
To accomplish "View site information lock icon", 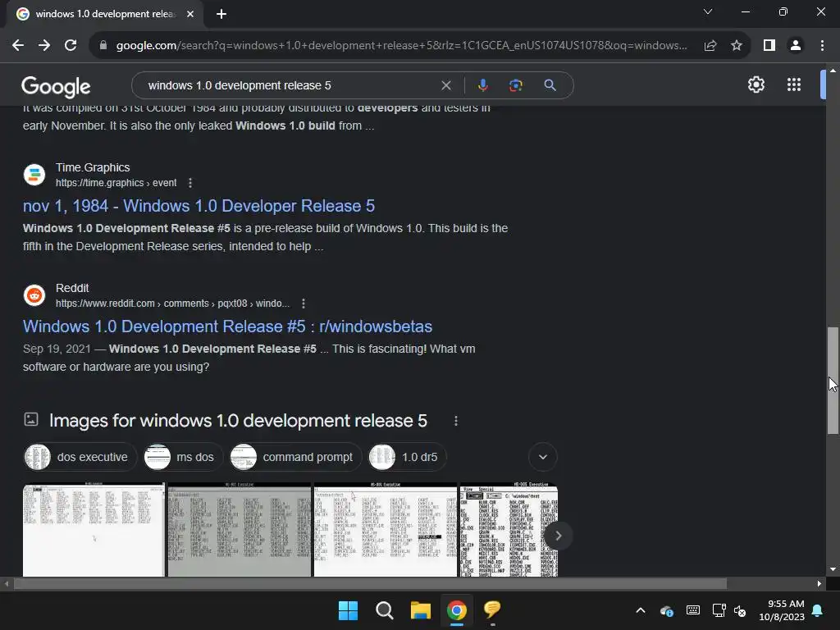I will coord(103,46).
